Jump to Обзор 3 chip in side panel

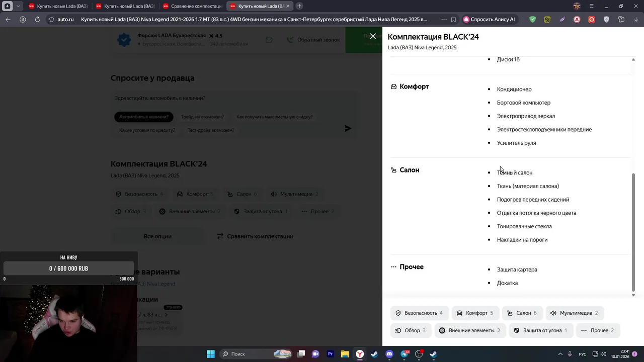point(411,330)
